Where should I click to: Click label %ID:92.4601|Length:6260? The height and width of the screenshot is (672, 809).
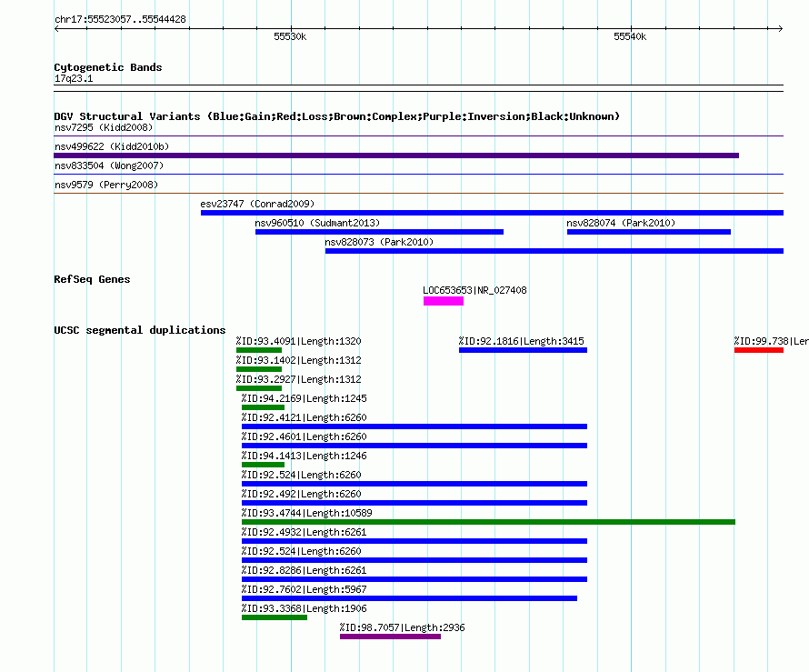click(304, 436)
